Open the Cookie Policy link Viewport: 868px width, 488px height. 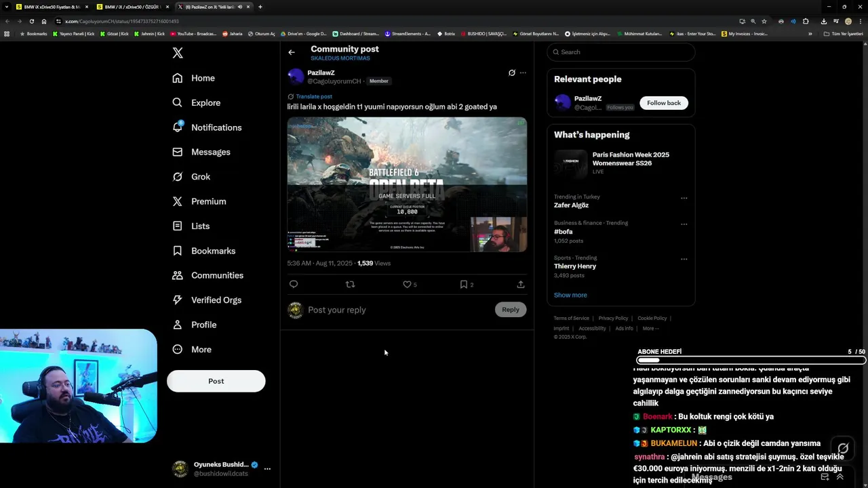coord(652,319)
